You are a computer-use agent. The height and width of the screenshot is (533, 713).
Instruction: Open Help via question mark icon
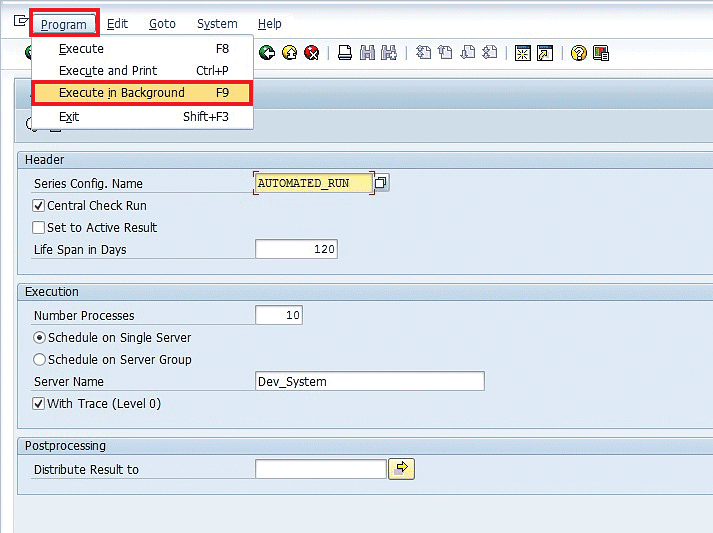coord(578,53)
